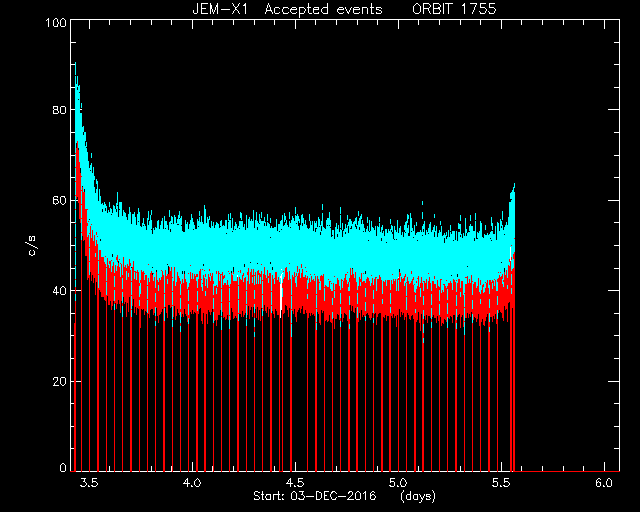This screenshot has width=640, height=512.
Task: Click the Start: 03-DEC-2016 caption
Action: click(x=315, y=496)
